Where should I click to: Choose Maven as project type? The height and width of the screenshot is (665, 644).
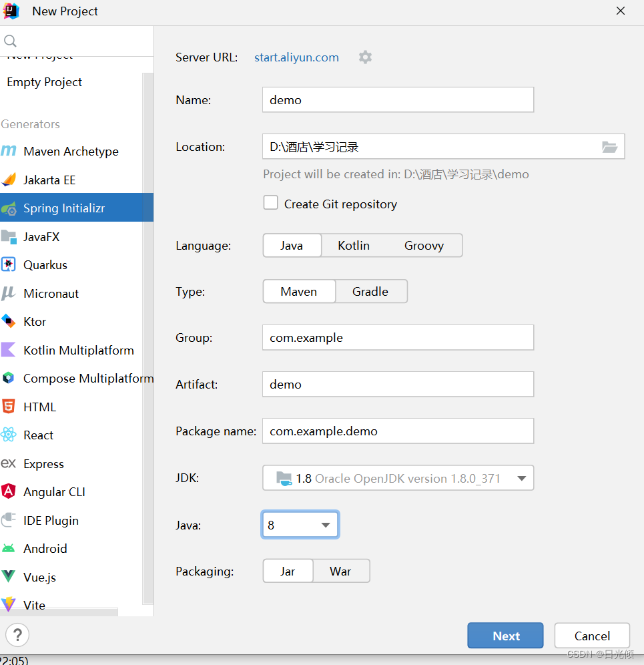click(300, 291)
